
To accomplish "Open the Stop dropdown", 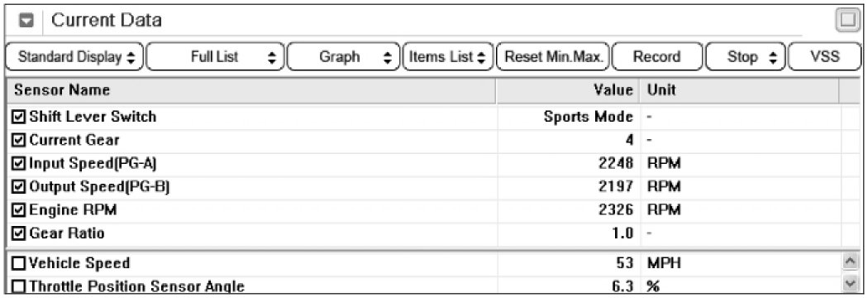I will click(745, 56).
